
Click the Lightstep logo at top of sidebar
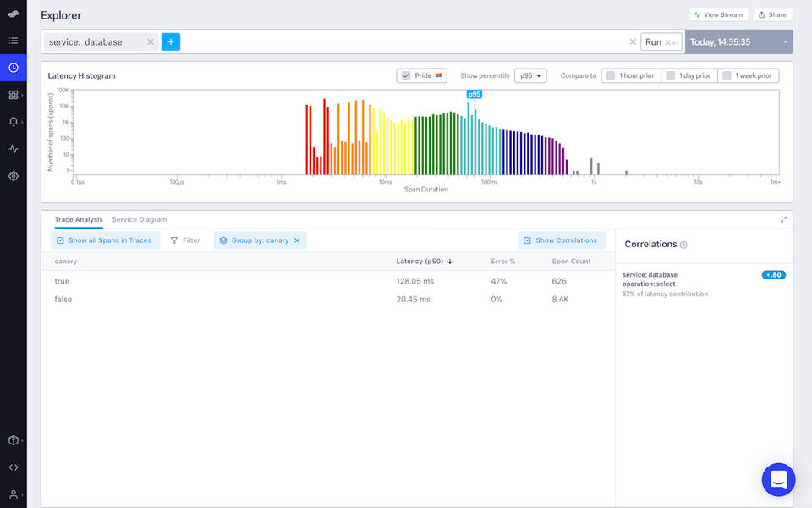click(13, 13)
